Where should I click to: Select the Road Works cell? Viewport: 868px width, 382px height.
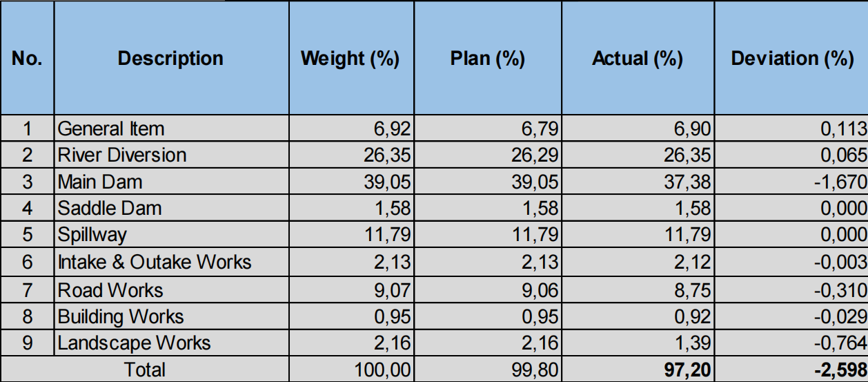(x=171, y=289)
